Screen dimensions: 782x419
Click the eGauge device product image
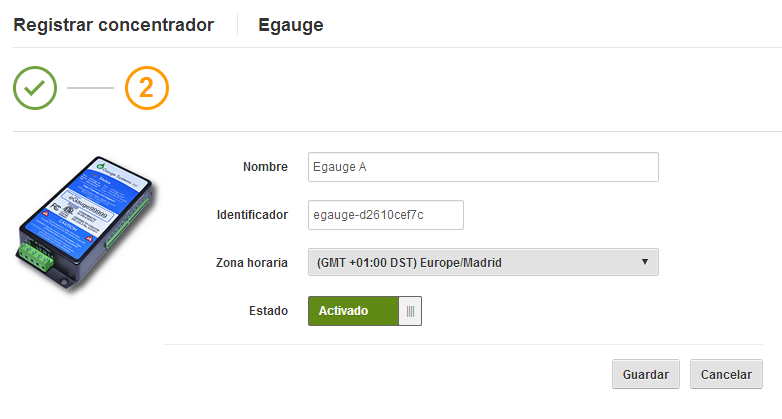coord(86,224)
